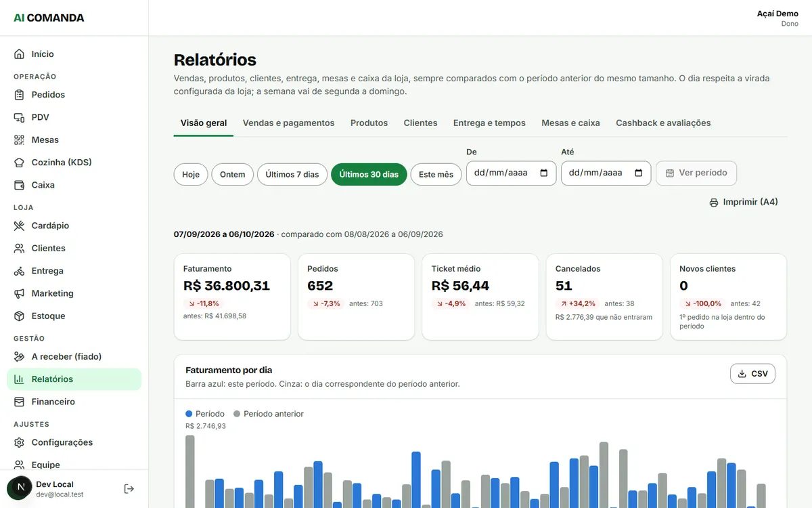The width and height of the screenshot is (812, 508).
Task: Open the Açaí Demo account menu
Action: coord(777,18)
